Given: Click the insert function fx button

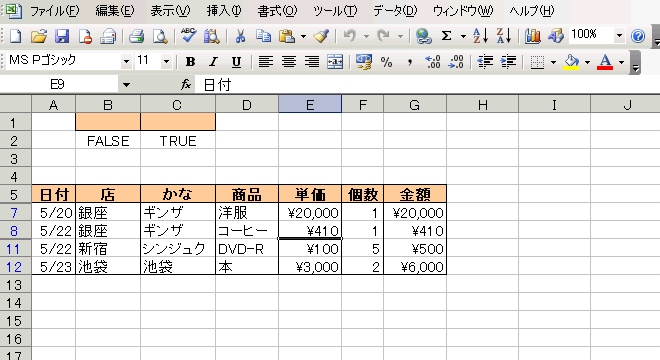Looking at the screenshot, I should (186, 85).
